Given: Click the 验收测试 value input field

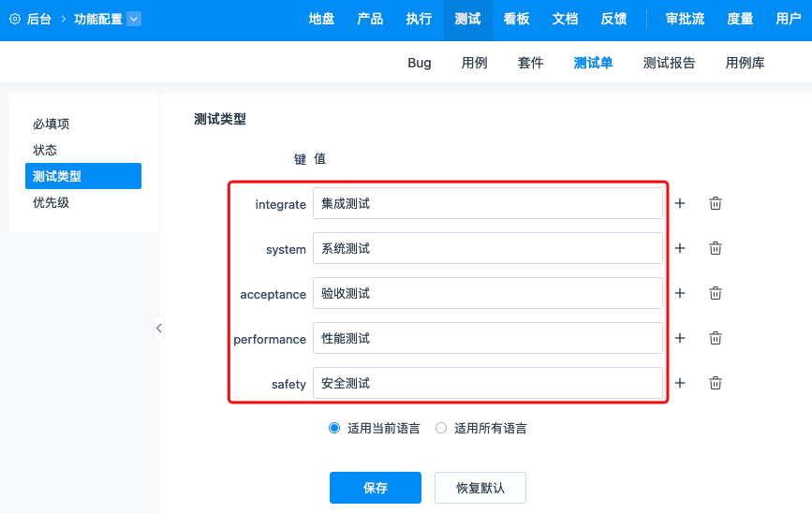Looking at the screenshot, I should (487, 293).
